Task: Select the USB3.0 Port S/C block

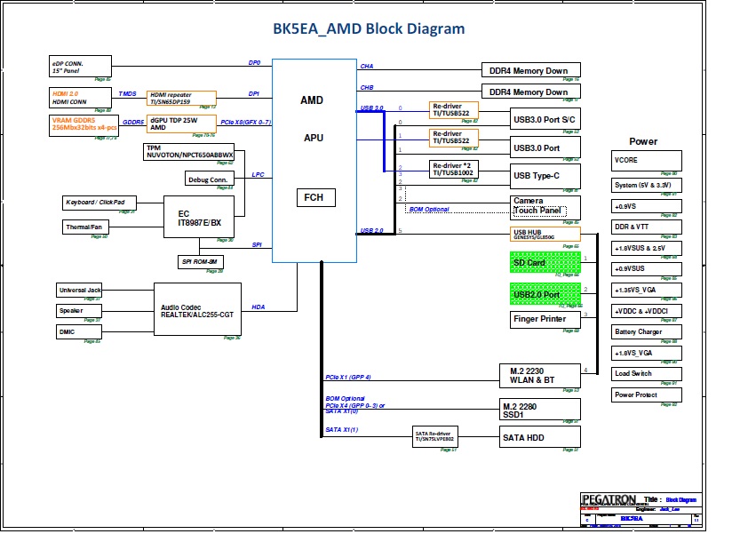Action: point(545,119)
